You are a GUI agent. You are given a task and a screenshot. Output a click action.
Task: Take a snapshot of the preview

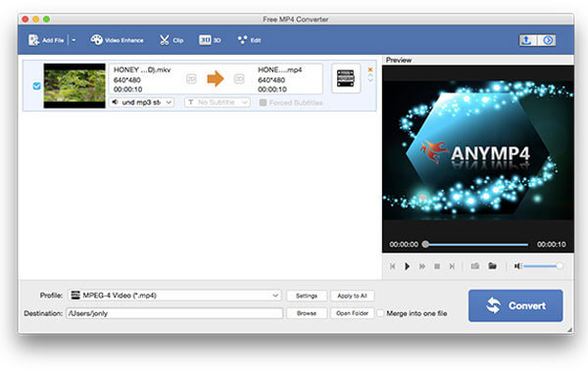tap(475, 266)
